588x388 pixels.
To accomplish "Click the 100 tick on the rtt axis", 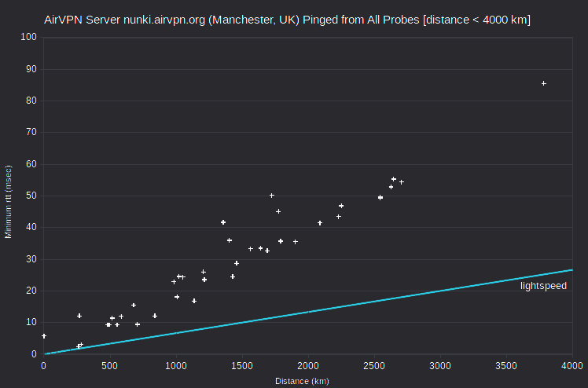I will 29,37.
